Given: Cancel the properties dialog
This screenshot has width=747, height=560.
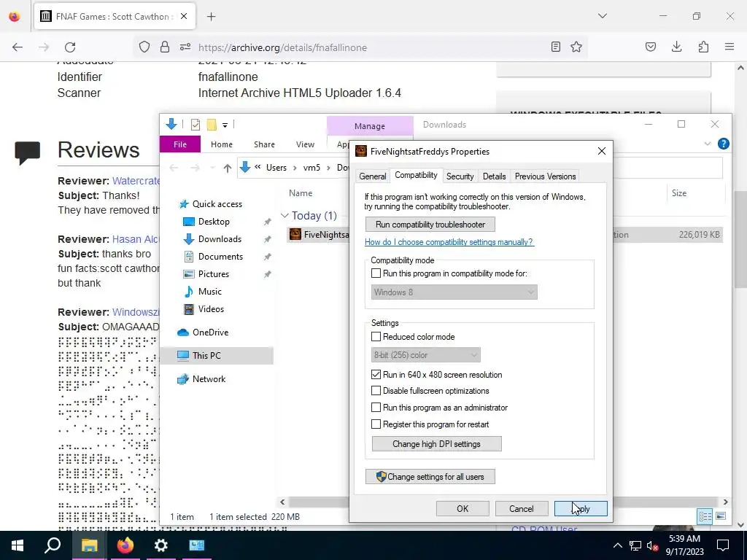Looking at the screenshot, I should [x=521, y=508].
